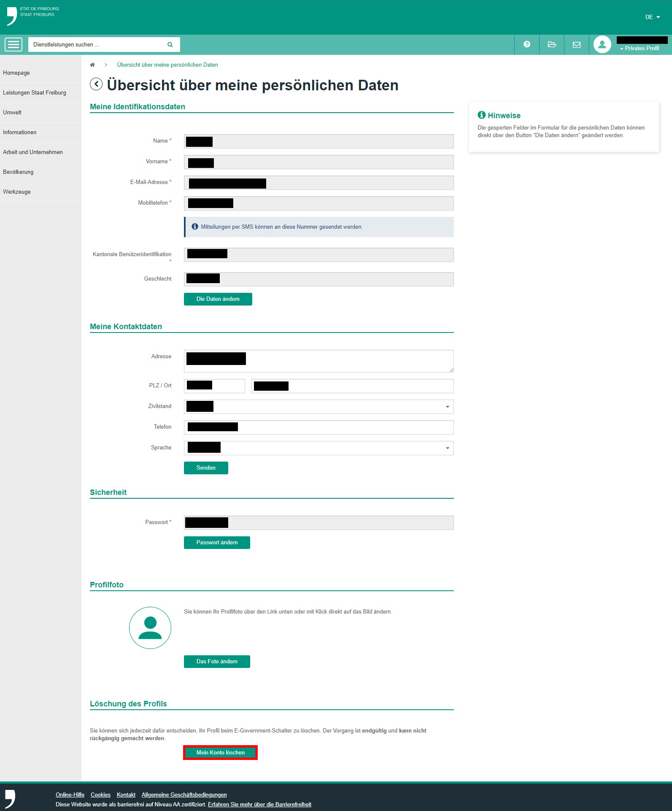672x811 pixels.
Task: Open the Sprache dropdown
Action: (318, 448)
